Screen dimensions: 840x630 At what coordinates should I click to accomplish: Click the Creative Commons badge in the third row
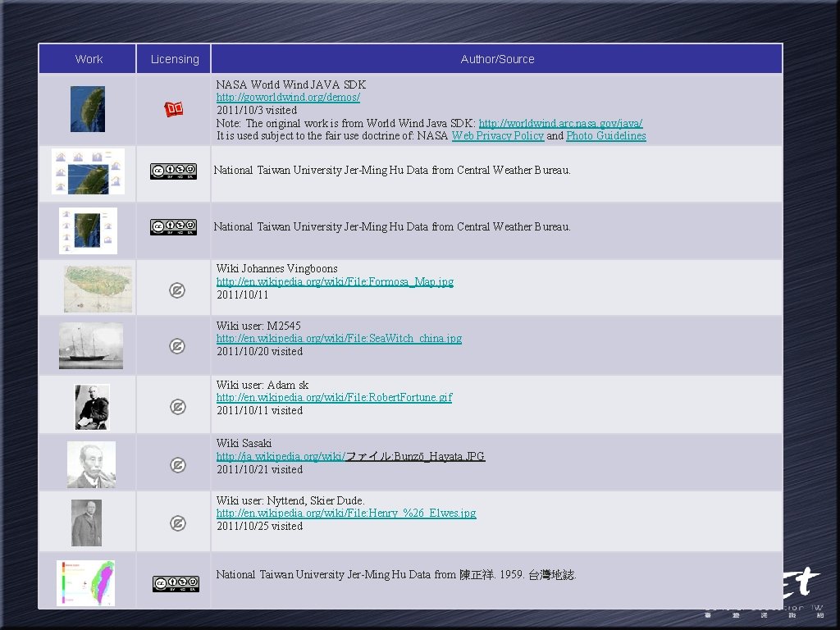coord(173,227)
